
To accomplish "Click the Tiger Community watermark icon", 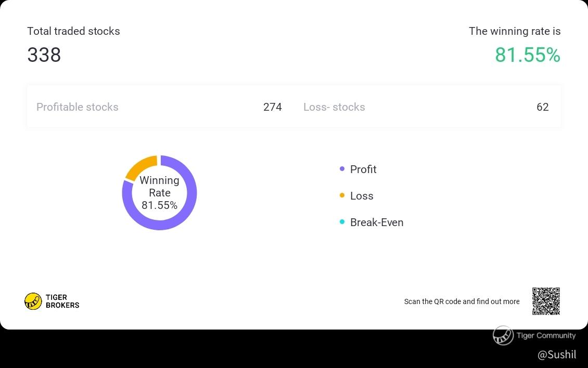I will click(503, 335).
